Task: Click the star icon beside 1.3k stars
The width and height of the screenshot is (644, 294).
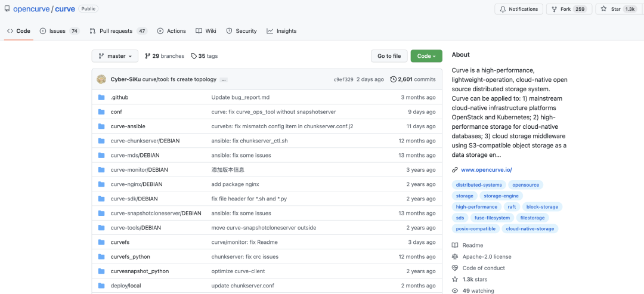Action: 454,279
